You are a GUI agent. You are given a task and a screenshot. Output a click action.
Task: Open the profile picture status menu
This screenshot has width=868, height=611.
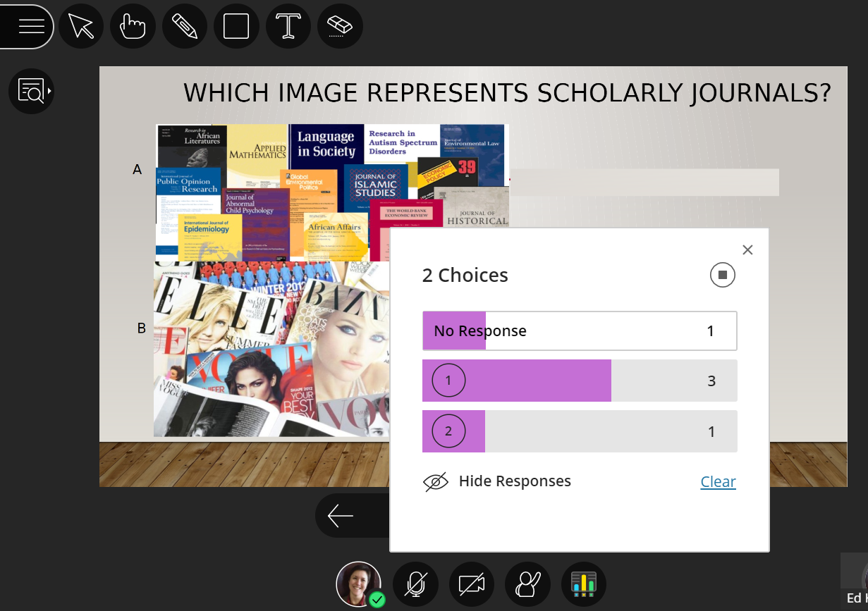(359, 584)
